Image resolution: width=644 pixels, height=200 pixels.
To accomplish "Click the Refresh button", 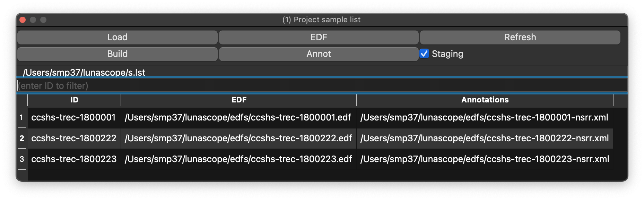I will pos(519,37).
